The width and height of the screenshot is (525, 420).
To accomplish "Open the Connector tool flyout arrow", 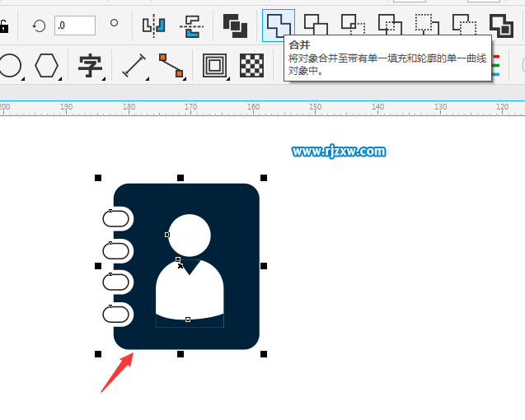I will point(185,78).
